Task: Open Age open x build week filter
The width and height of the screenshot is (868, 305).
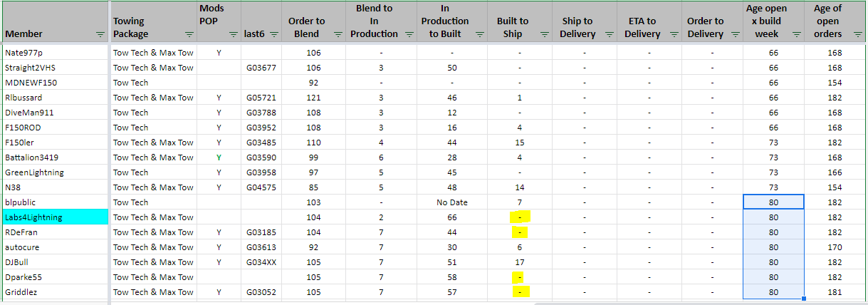Action: pos(796,34)
